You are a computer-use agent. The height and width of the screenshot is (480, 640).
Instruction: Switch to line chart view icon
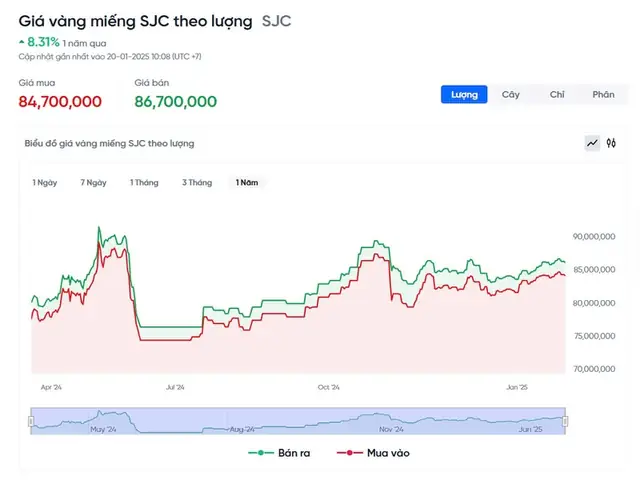point(592,143)
